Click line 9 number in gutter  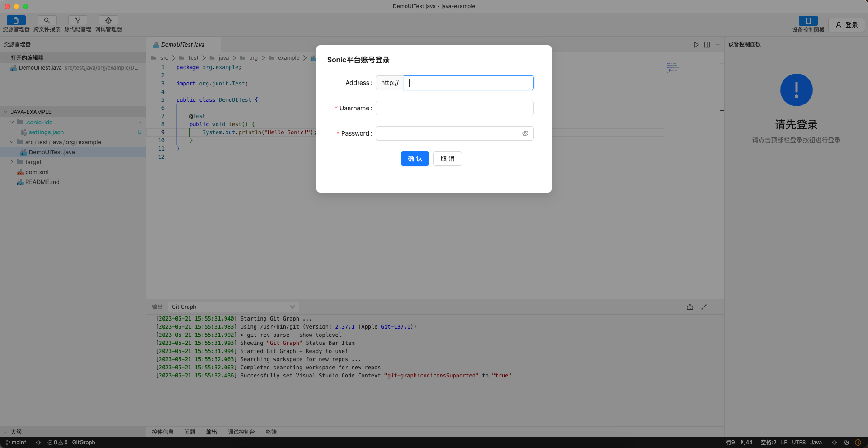pyautogui.click(x=163, y=132)
